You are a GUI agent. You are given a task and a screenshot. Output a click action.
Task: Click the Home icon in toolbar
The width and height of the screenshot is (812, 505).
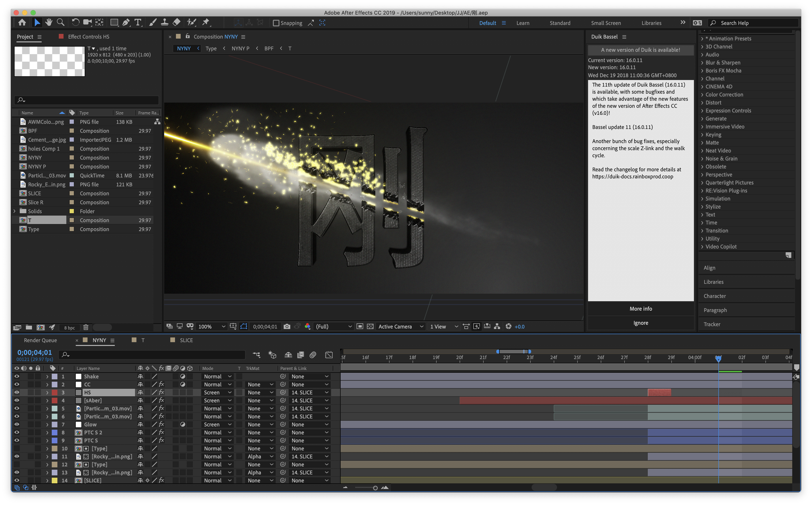pyautogui.click(x=22, y=23)
